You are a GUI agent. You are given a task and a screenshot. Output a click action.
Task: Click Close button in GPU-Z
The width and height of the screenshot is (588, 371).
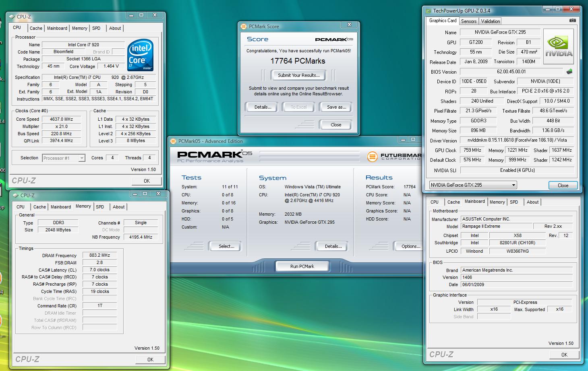563,185
